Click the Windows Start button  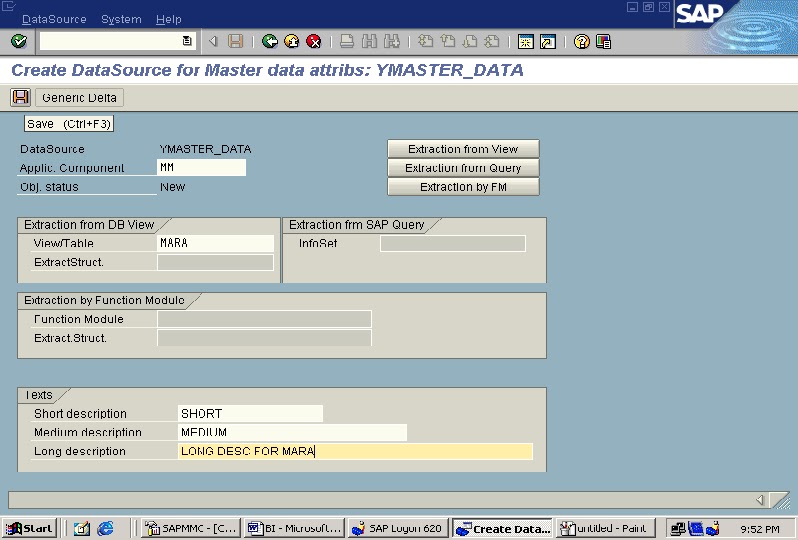pos(29,528)
